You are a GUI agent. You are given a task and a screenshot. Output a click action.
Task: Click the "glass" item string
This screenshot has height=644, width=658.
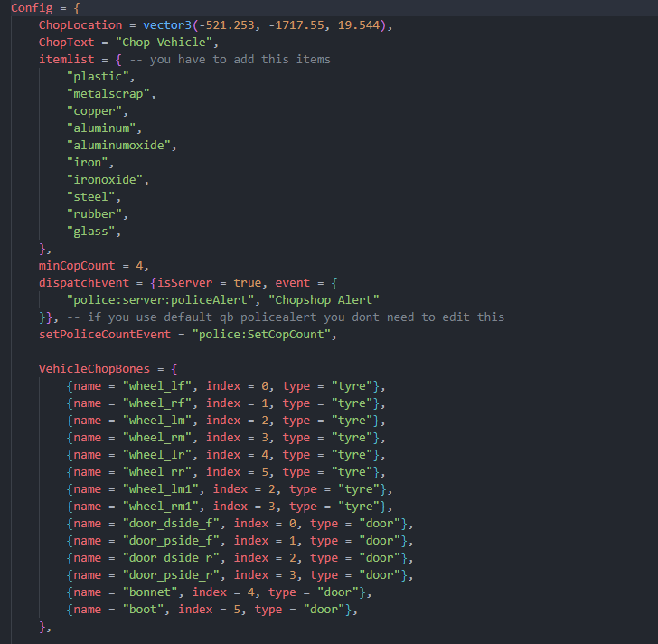[x=90, y=232]
